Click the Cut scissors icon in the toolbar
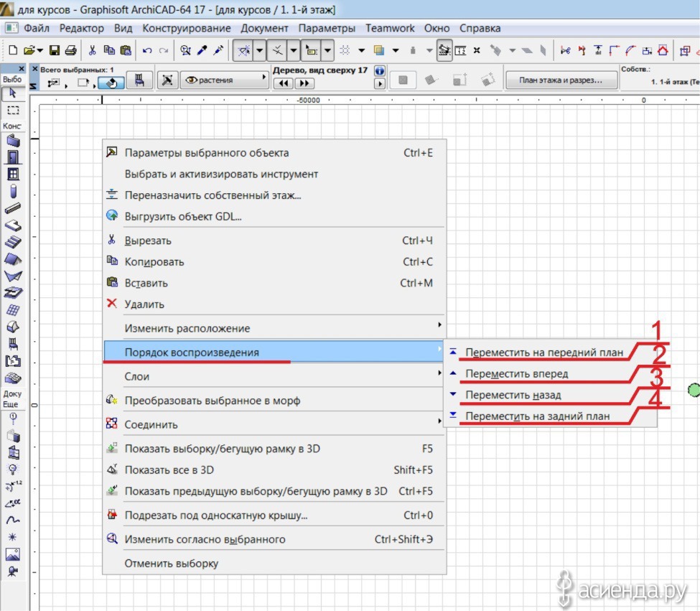The width and height of the screenshot is (700, 611). tap(93, 50)
